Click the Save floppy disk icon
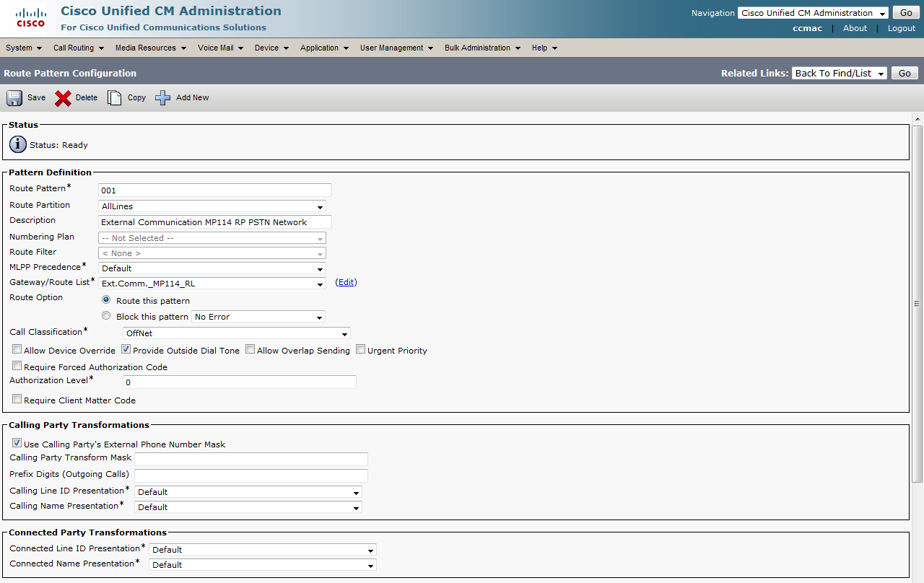The image size is (924, 583). [x=14, y=98]
